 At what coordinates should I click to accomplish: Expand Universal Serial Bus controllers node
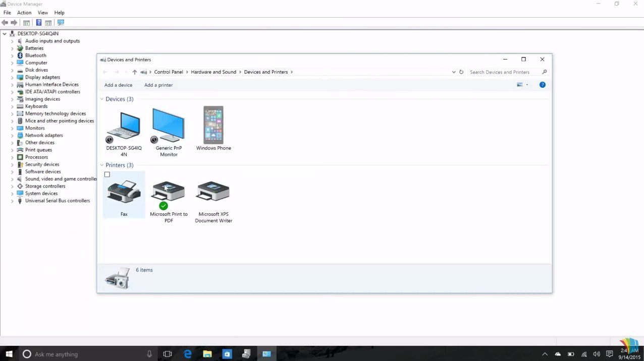click(12, 201)
